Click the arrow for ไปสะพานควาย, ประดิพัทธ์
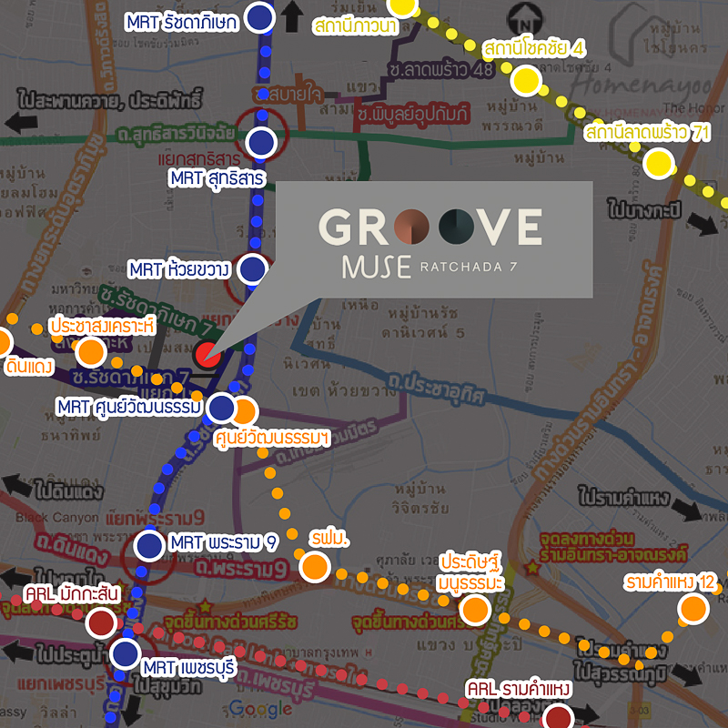 [21, 124]
